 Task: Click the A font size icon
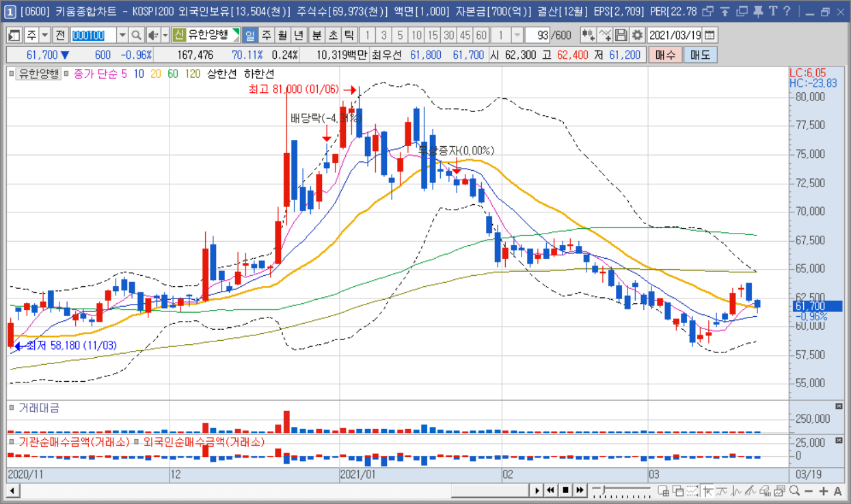(x=837, y=490)
